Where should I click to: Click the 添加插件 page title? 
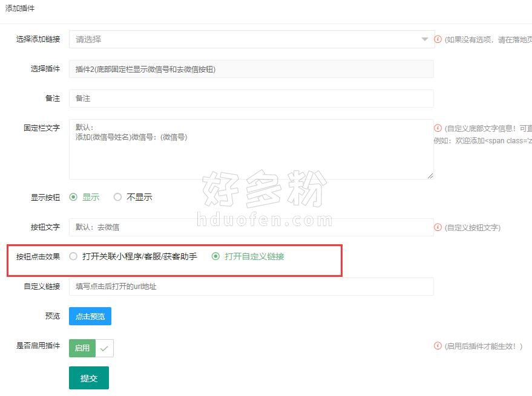pos(20,8)
